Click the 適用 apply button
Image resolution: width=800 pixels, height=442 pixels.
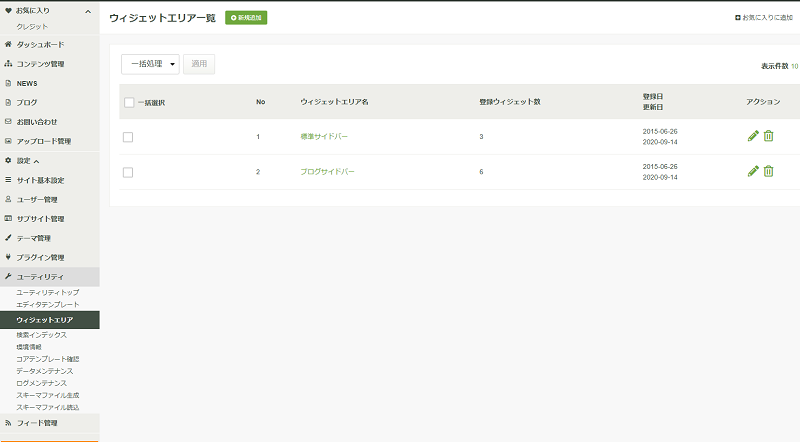point(199,64)
